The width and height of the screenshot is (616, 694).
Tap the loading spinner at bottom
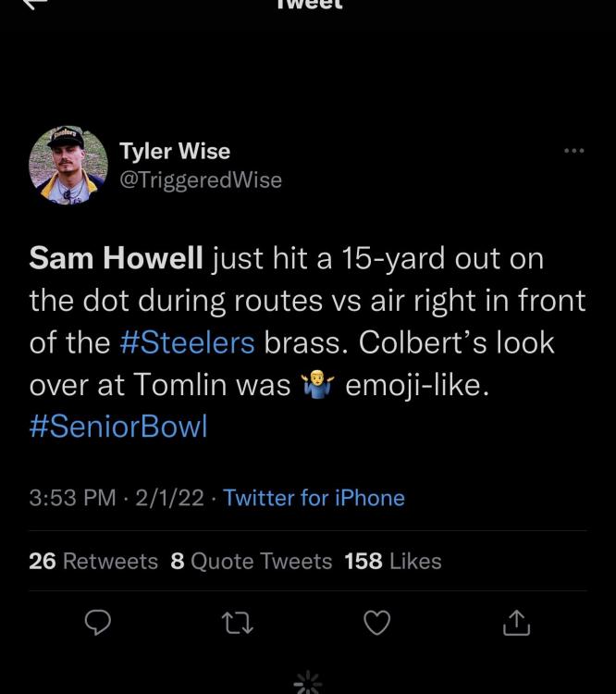coord(307,684)
